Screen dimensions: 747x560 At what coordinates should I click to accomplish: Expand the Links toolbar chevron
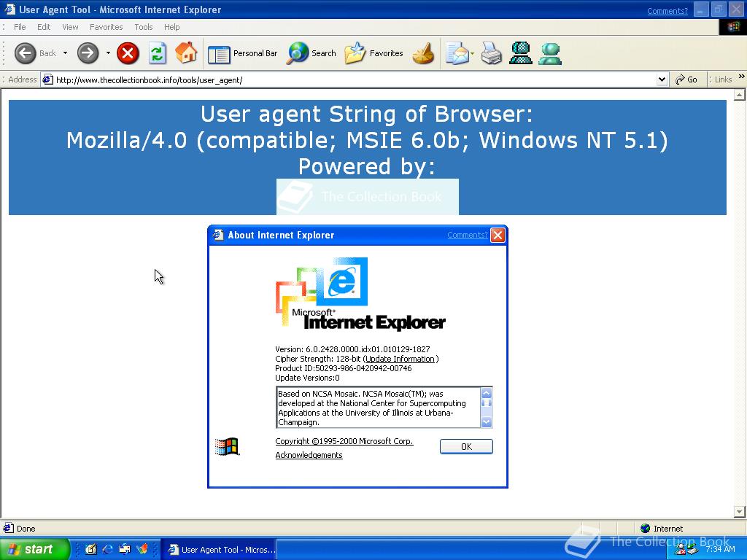[741, 77]
